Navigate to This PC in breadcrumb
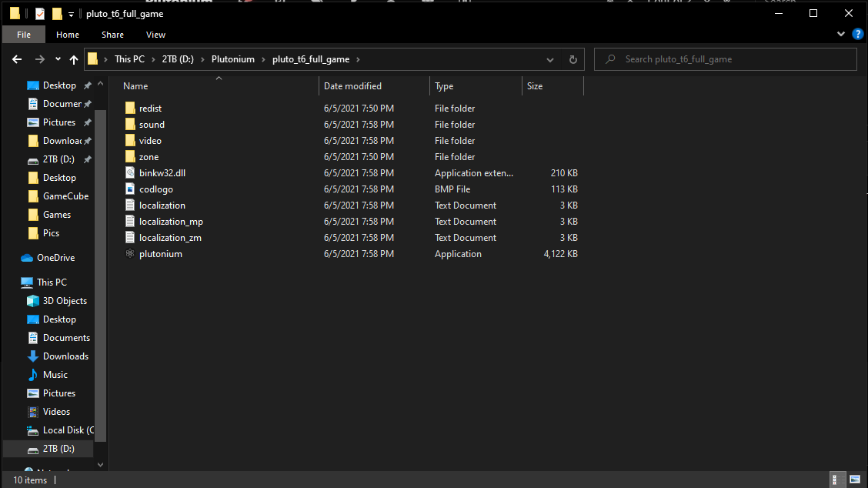 129,59
